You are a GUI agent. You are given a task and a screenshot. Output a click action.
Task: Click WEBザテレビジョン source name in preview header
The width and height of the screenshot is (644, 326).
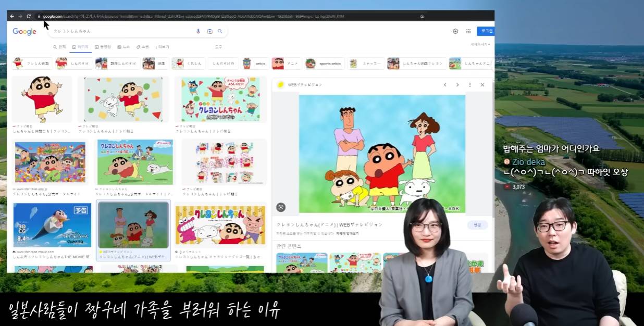click(305, 85)
